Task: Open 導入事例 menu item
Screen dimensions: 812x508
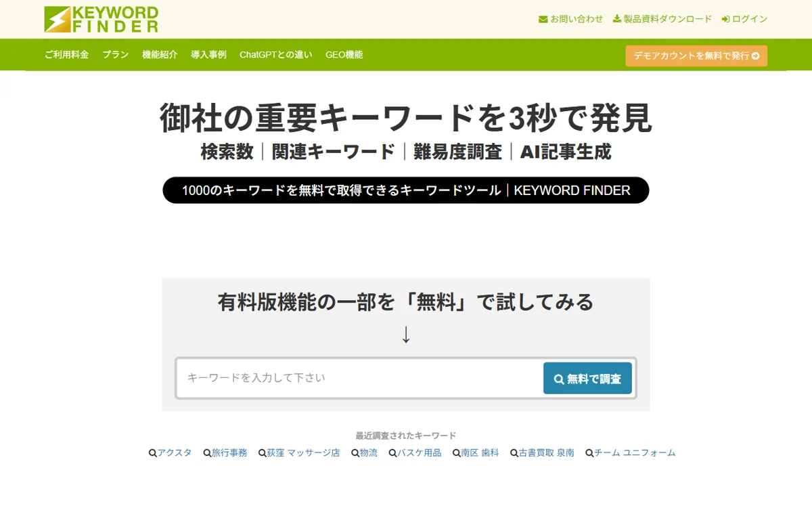Action: tap(208, 55)
